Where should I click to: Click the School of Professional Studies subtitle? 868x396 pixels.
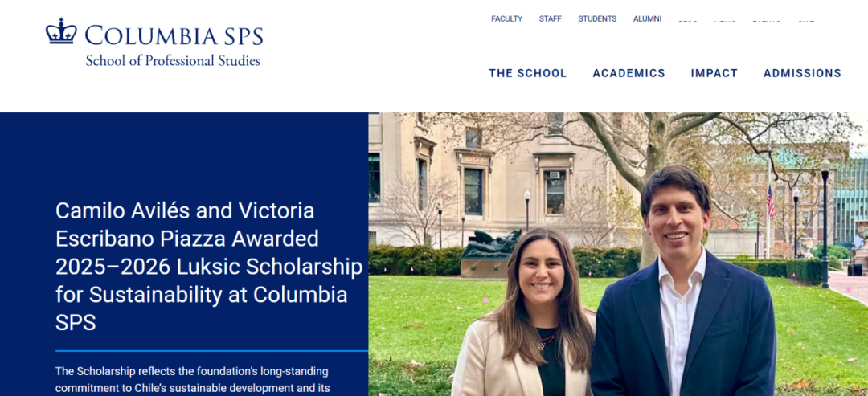[173, 61]
